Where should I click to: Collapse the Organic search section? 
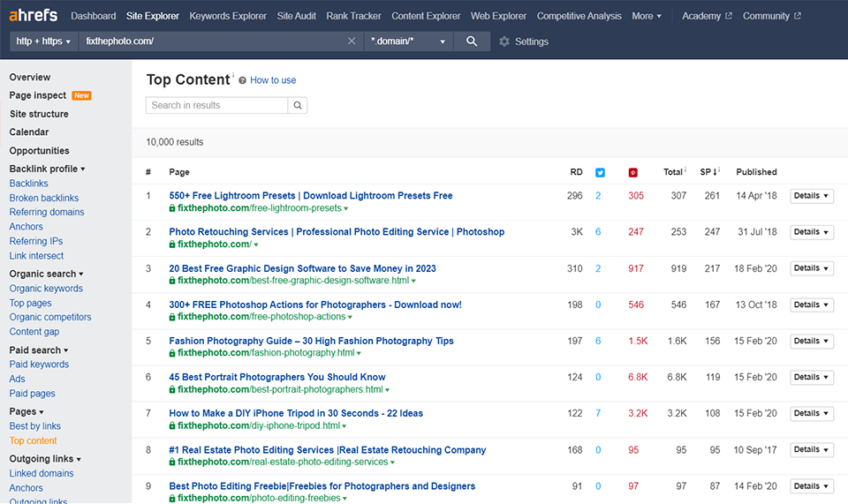coord(46,274)
